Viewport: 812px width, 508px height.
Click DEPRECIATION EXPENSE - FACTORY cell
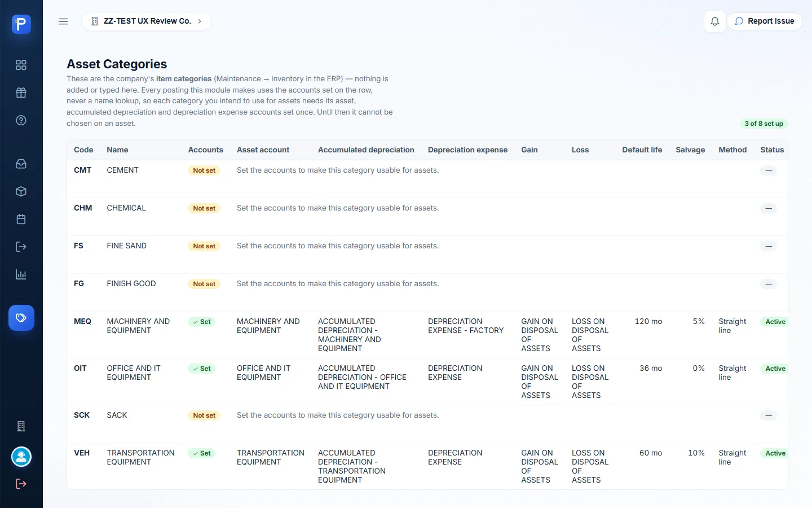point(466,326)
